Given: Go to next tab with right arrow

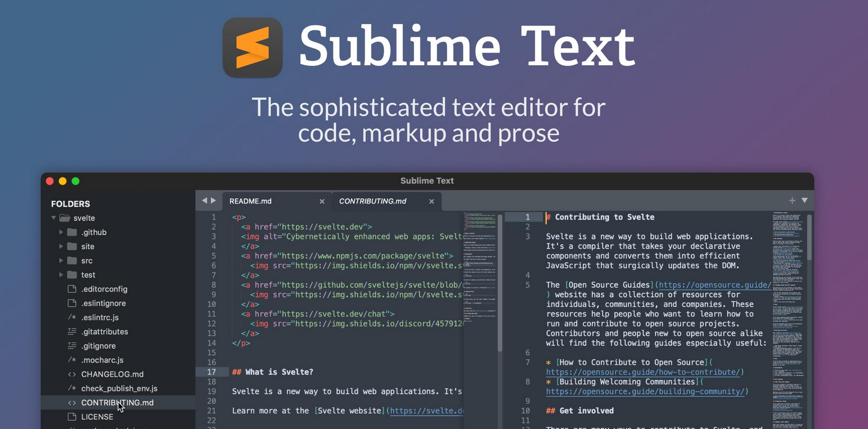Looking at the screenshot, I should [213, 200].
